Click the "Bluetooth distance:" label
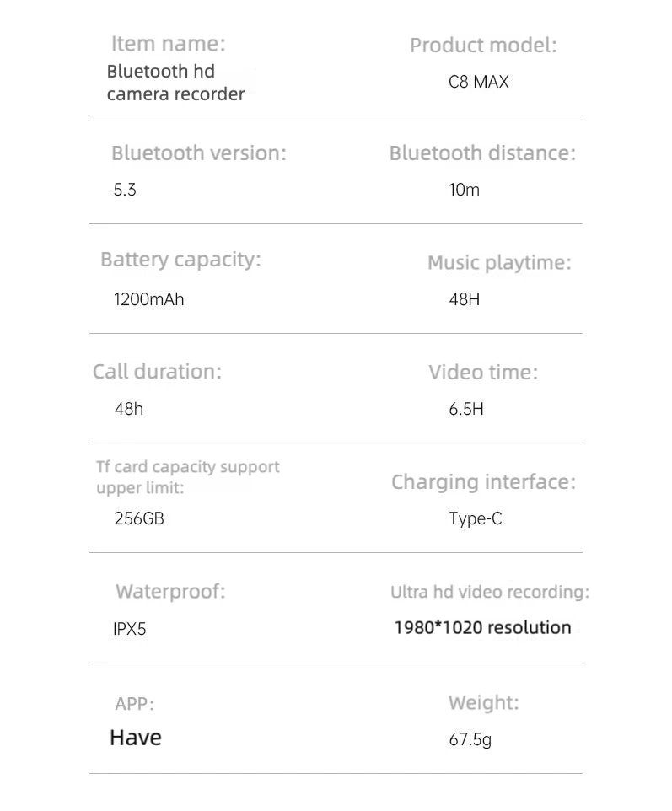 click(481, 153)
